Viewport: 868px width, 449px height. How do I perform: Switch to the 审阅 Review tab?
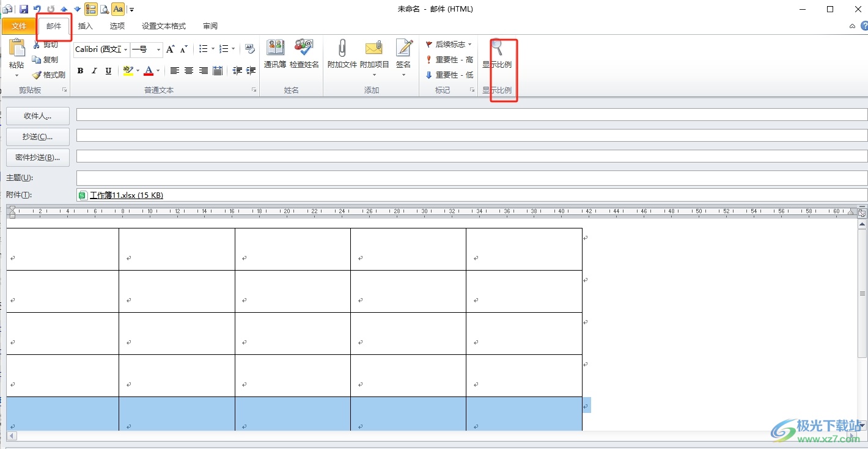[210, 26]
